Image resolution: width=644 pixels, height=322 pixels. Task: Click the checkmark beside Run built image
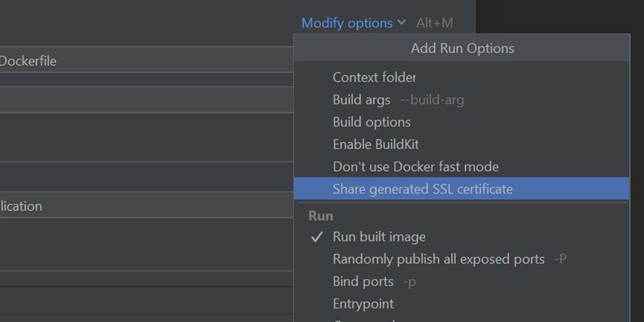[x=317, y=237]
